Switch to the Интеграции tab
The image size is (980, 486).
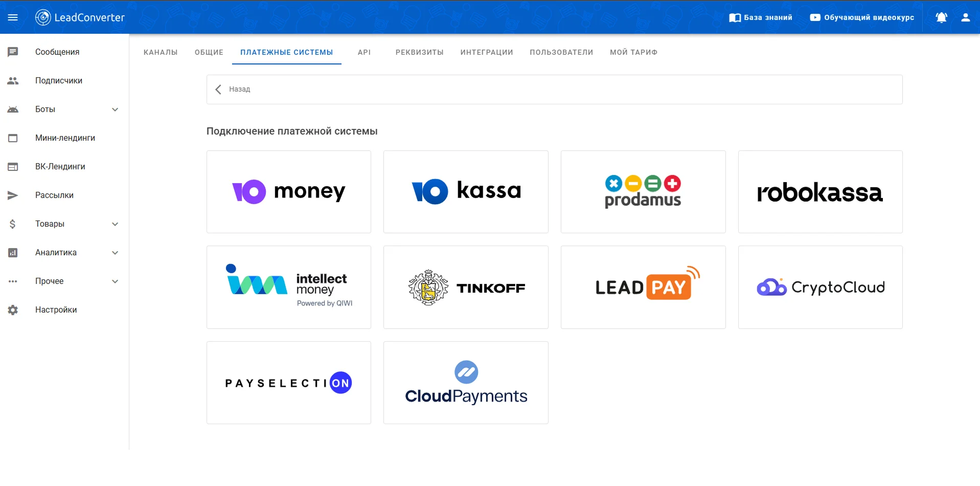pos(486,52)
